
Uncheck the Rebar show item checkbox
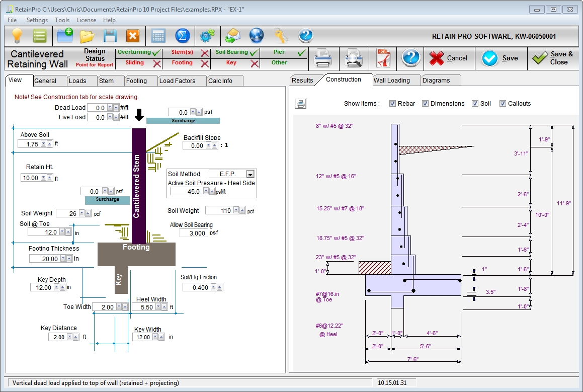(392, 104)
